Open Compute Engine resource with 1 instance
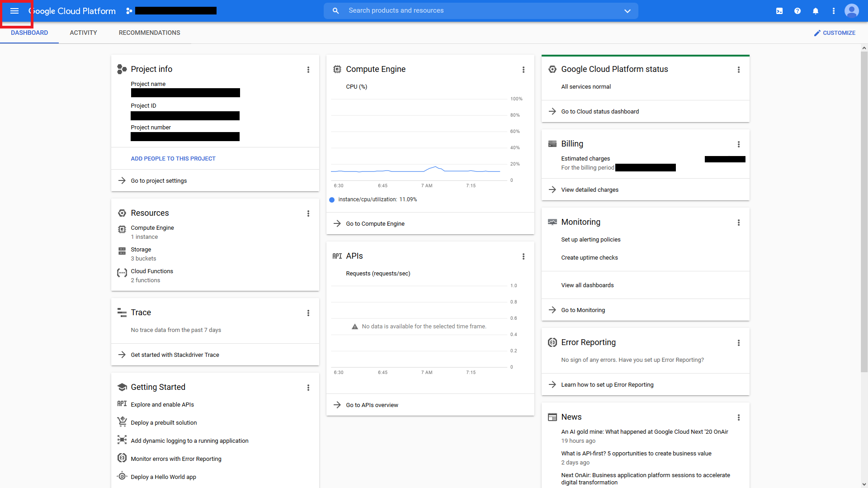This screenshot has width=868, height=488. click(x=152, y=232)
